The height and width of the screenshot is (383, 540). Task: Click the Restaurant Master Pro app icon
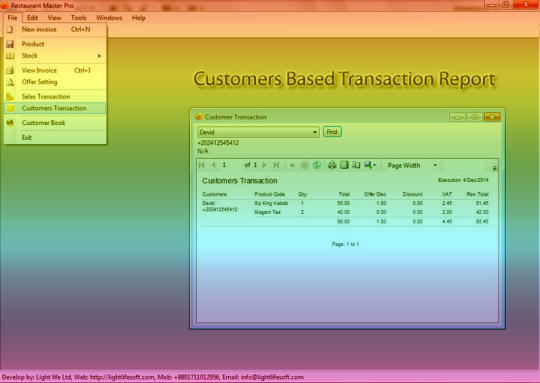(4, 5)
